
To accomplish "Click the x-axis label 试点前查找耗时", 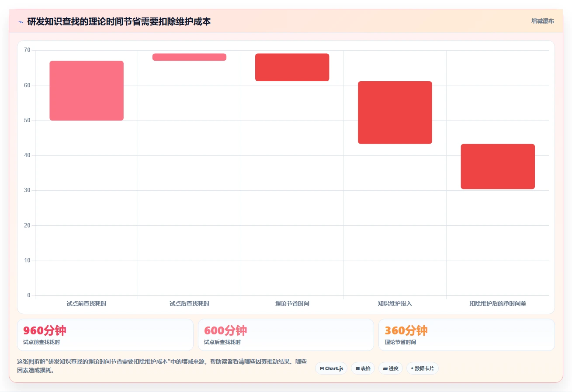I will tap(87, 303).
